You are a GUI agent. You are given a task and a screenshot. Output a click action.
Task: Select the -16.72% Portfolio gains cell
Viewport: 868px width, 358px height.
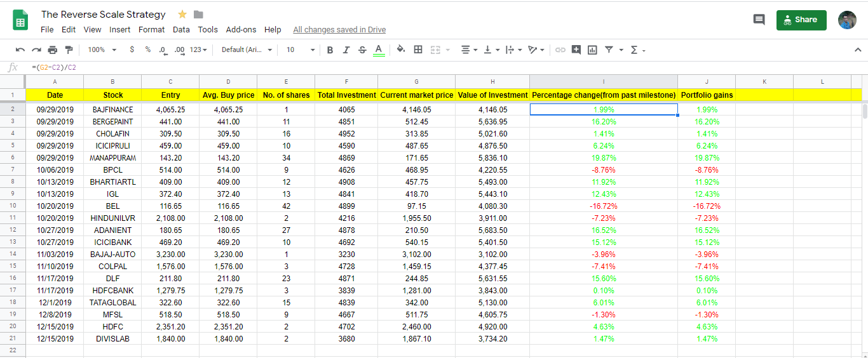pos(707,206)
